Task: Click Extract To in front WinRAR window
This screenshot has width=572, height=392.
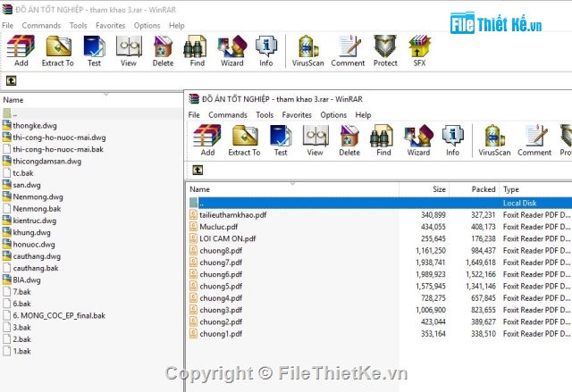Action: pyautogui.click(x=244, y=140)
